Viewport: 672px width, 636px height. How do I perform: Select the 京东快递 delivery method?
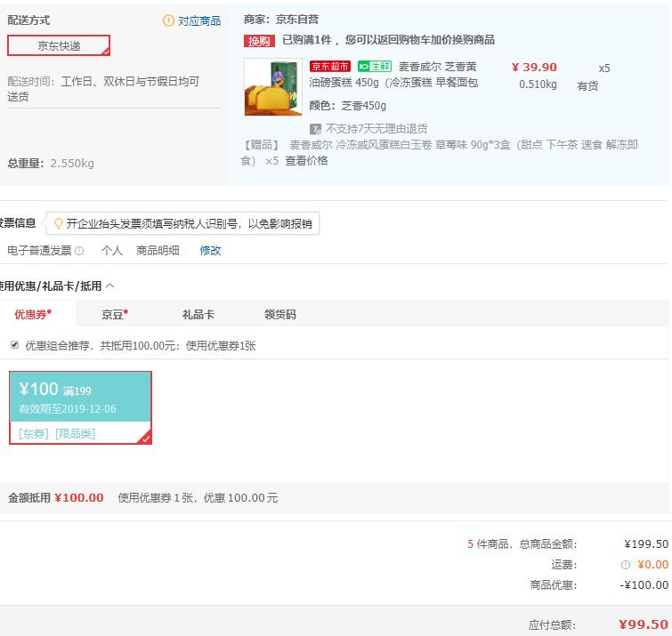pyautogui.click(x=59, y=45)
